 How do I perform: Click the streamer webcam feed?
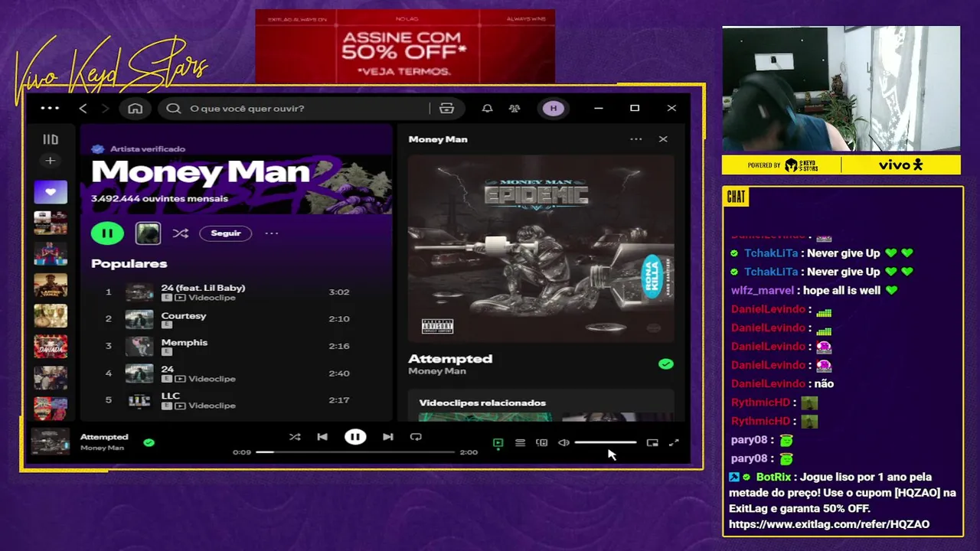click(841, 89)
